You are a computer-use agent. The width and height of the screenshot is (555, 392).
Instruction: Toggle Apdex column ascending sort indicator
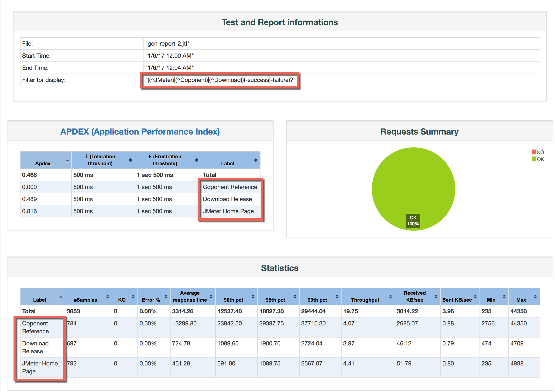click(x=67, y=160)
